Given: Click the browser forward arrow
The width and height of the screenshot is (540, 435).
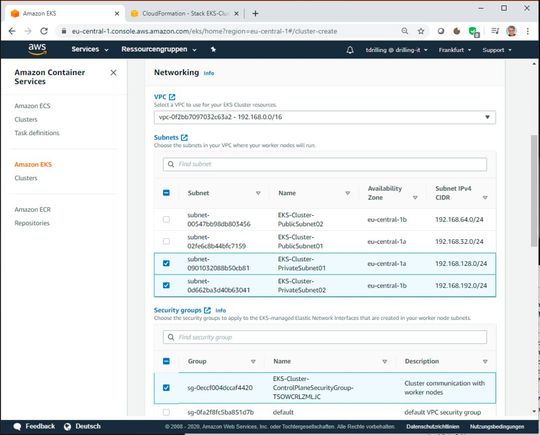Looking at the screenshot, I should [28, 31].
